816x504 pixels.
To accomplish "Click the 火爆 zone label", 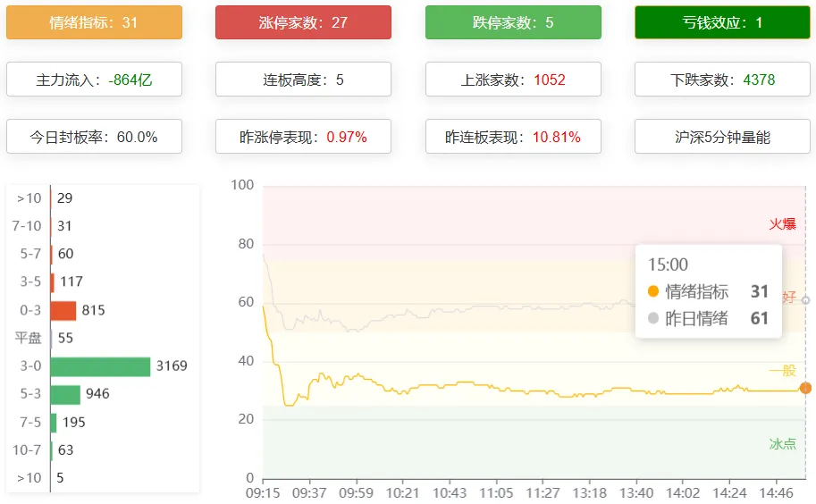I will click(783, 224).
